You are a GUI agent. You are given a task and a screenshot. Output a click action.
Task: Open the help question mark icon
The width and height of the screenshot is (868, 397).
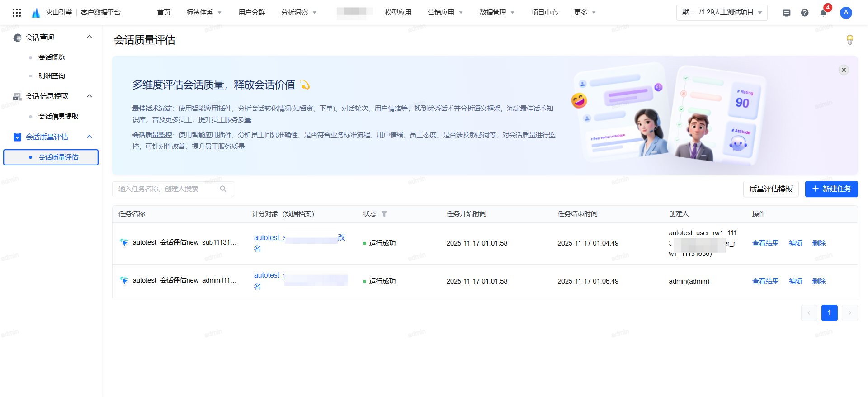point(805,13)
